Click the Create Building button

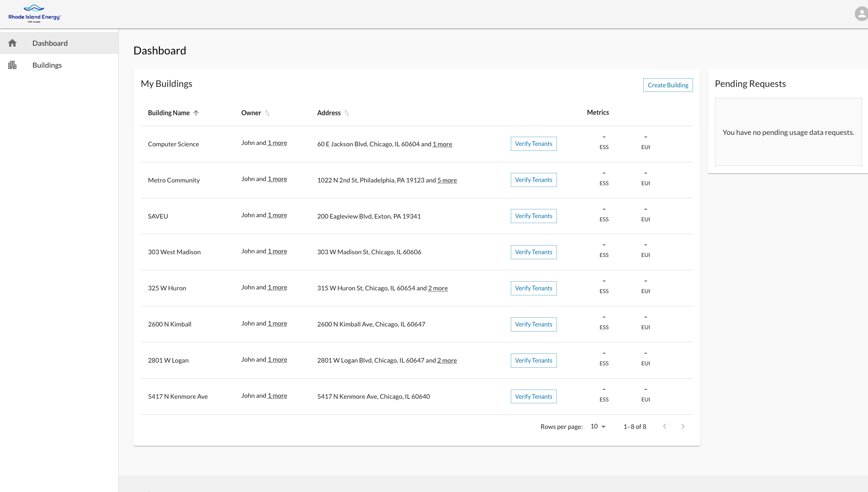coord(667,85)
